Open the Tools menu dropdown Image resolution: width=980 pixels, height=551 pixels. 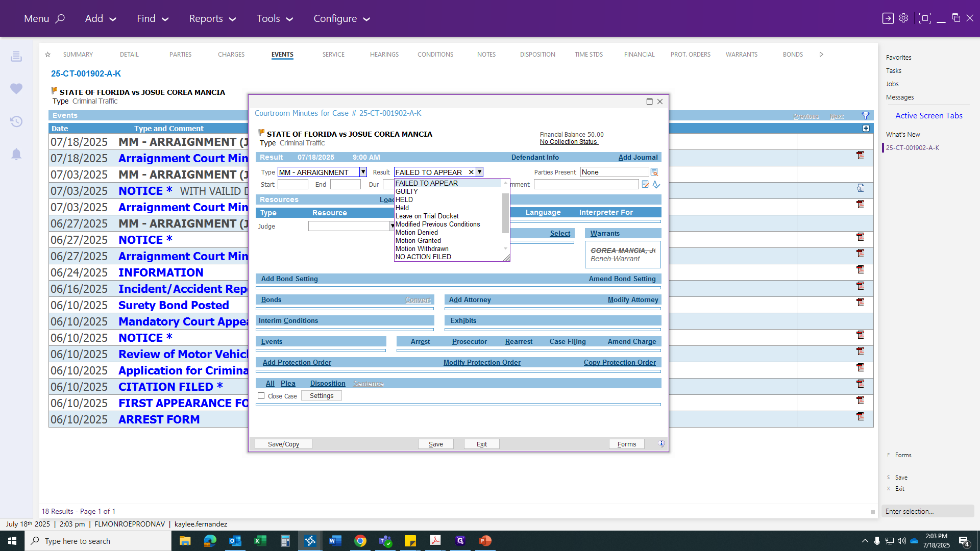click(x=275, y=18)
